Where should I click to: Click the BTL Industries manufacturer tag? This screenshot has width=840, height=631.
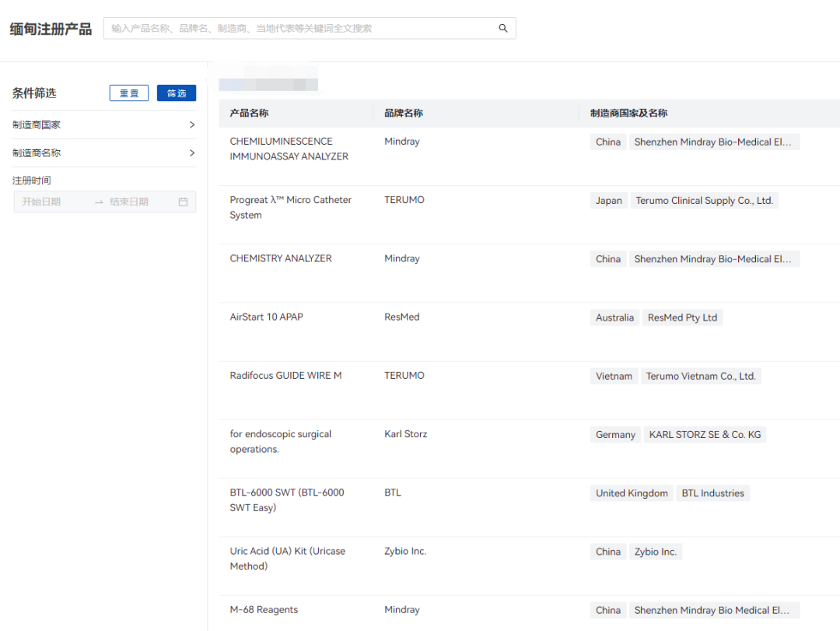[712, 493]
